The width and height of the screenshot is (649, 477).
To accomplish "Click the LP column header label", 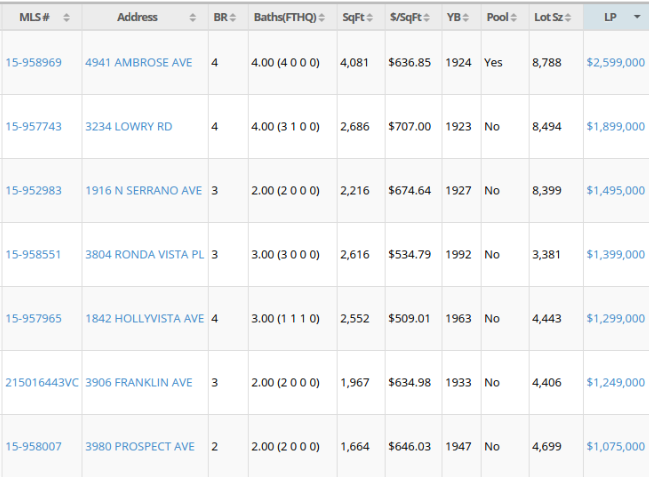I will tap(610, 17).
